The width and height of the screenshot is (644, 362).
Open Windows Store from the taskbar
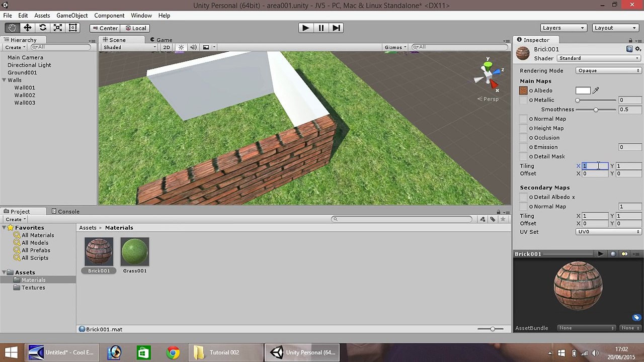(143, 352)
